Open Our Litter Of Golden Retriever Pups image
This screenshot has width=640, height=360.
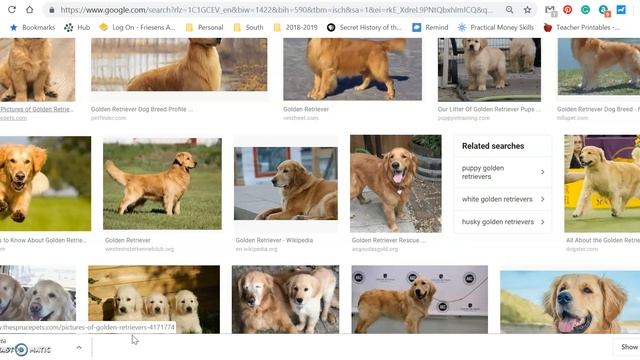tap(489, 70)
